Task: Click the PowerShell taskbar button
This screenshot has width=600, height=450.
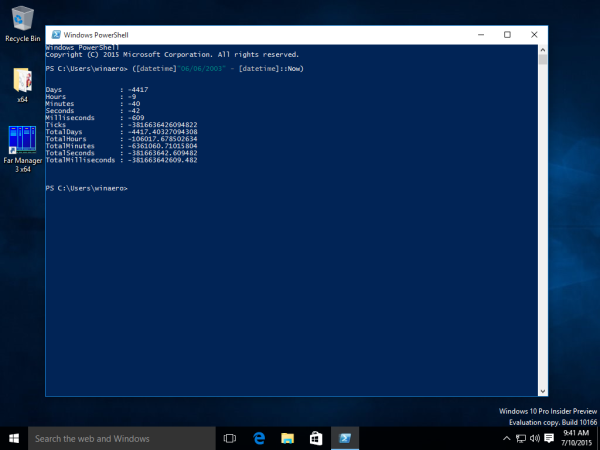Action: coord(345,439)
